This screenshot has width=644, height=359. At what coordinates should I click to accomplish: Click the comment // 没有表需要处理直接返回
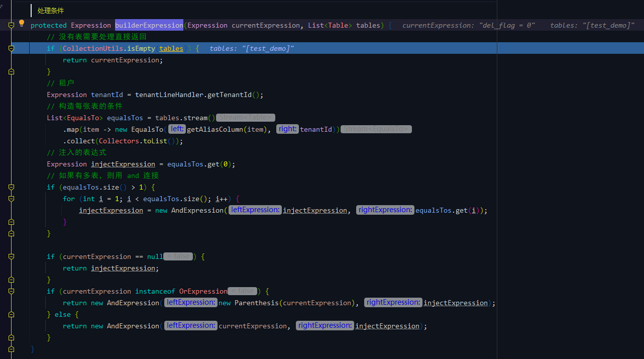tap(97, 37)
